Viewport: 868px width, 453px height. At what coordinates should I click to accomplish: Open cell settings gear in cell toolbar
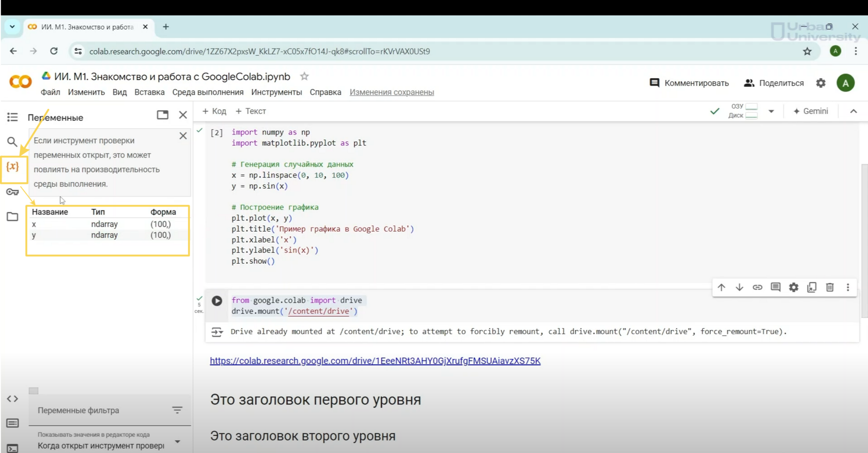pyautogui.click(x=794, y=288)
